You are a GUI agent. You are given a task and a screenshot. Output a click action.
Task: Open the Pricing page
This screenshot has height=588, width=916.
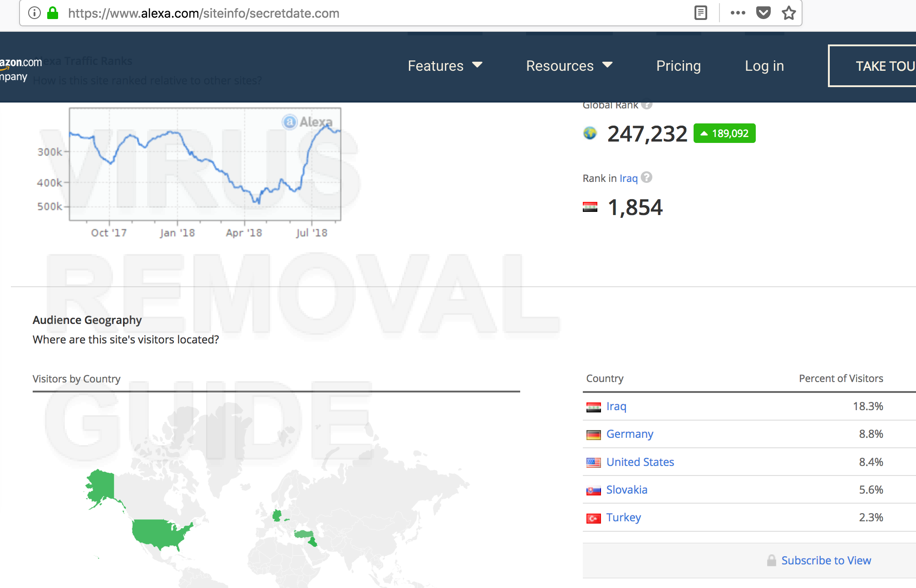[x=679, y=66]
